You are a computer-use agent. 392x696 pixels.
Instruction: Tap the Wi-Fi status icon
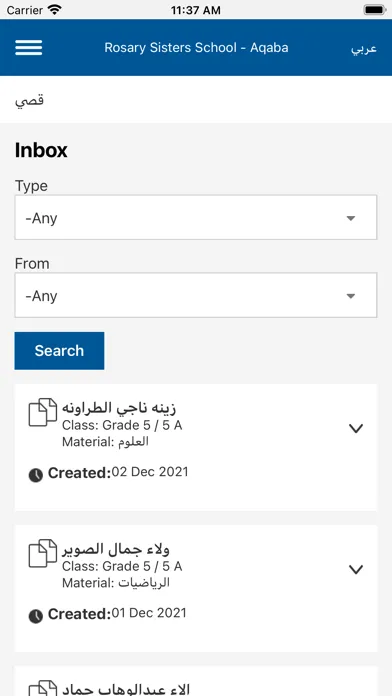coord(55,10)
